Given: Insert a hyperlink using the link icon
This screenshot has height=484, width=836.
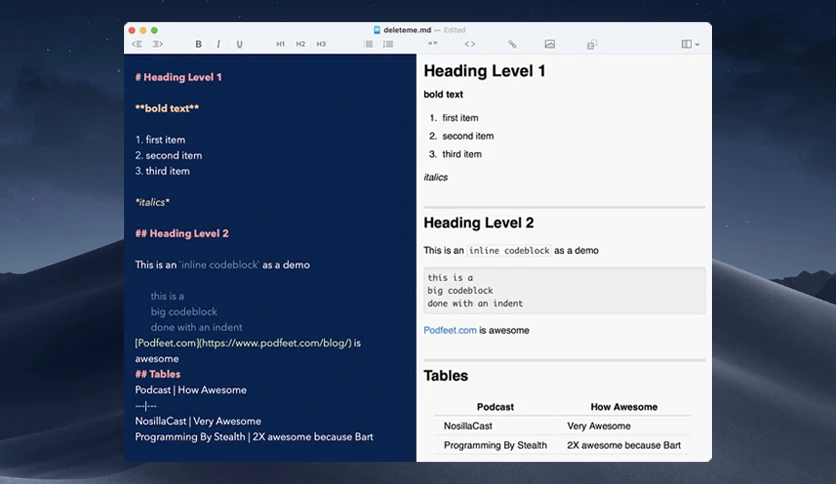Looking at the screenshot, I should (512, 44).
